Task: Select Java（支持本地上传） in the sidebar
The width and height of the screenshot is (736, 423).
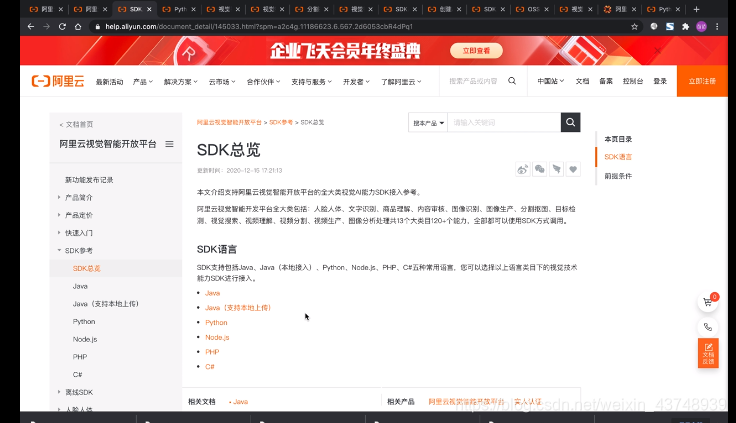Action: tap(106, 304)
